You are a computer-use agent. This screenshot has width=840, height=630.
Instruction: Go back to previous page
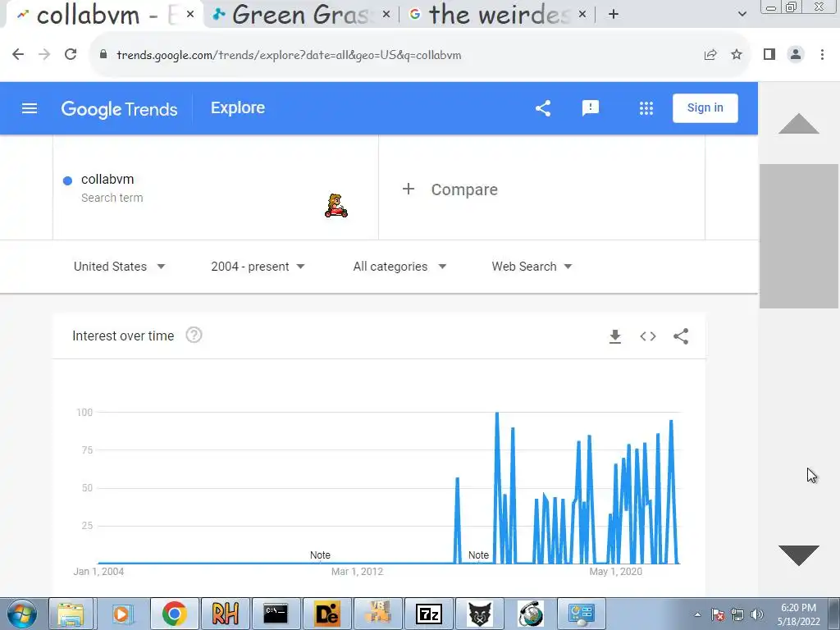pyautogui.click(x=18, y=54)
